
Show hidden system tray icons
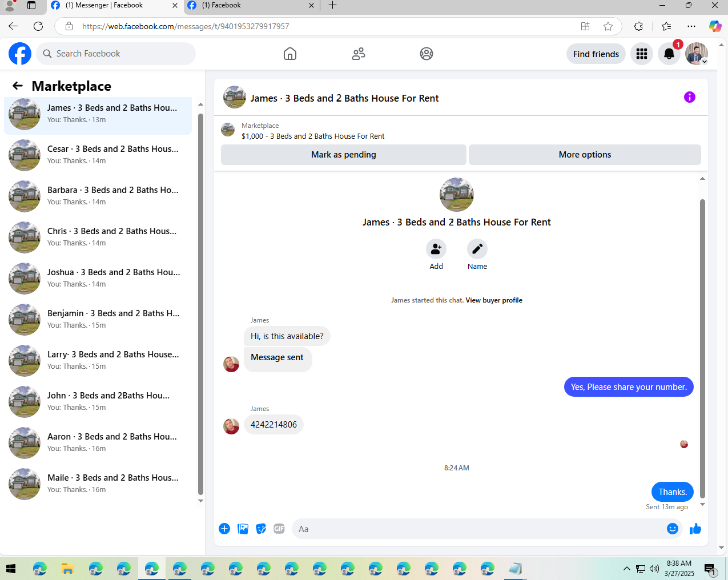click(x=626, y=569)
